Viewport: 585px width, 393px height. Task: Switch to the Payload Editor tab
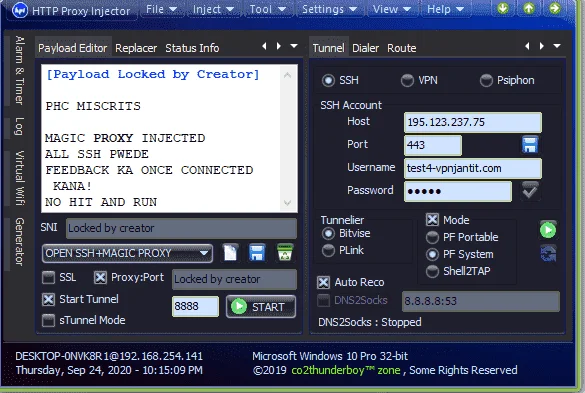(73, 48)
